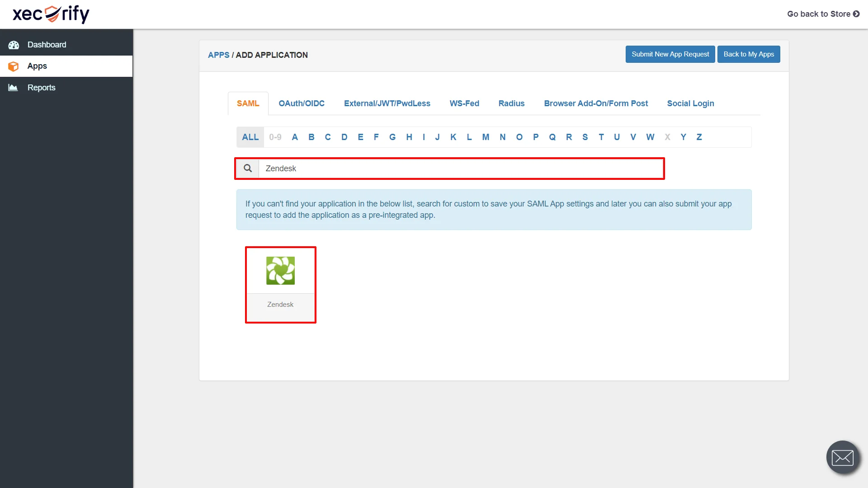
Task: Switch to the Social Login tab
Action: (x=690, y=103)
